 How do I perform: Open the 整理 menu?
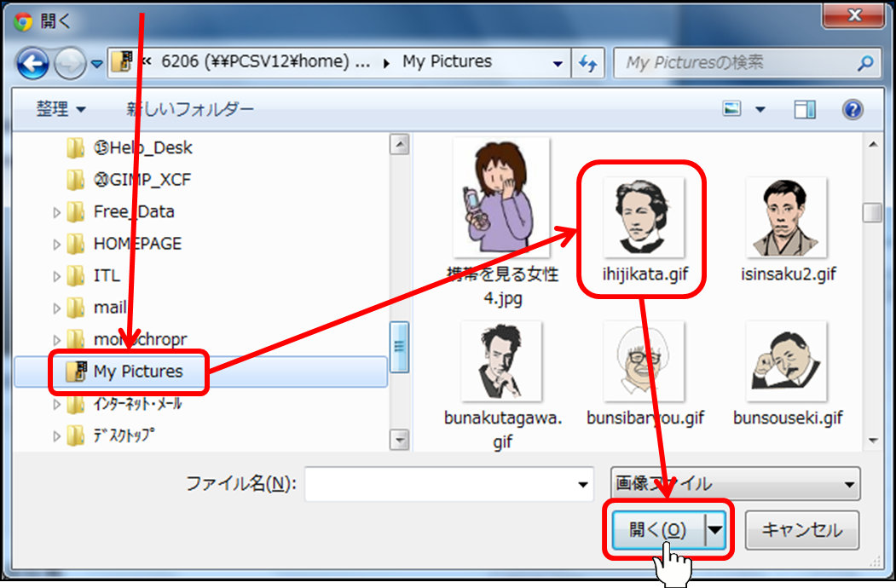coord(61,110)
